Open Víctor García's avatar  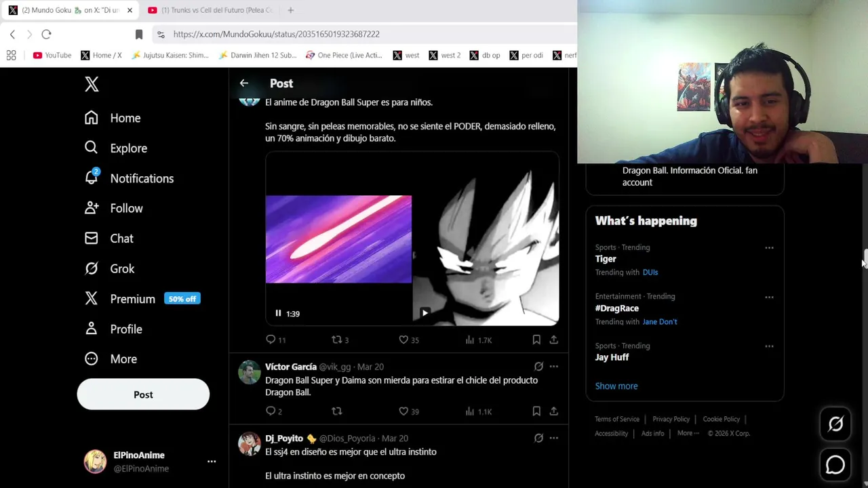coord(249,373)
